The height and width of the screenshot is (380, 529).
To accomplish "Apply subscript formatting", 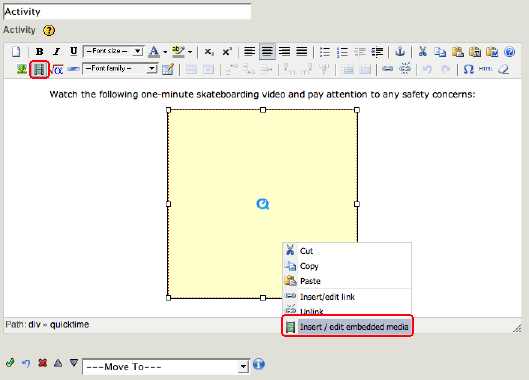I will point(209,52).
